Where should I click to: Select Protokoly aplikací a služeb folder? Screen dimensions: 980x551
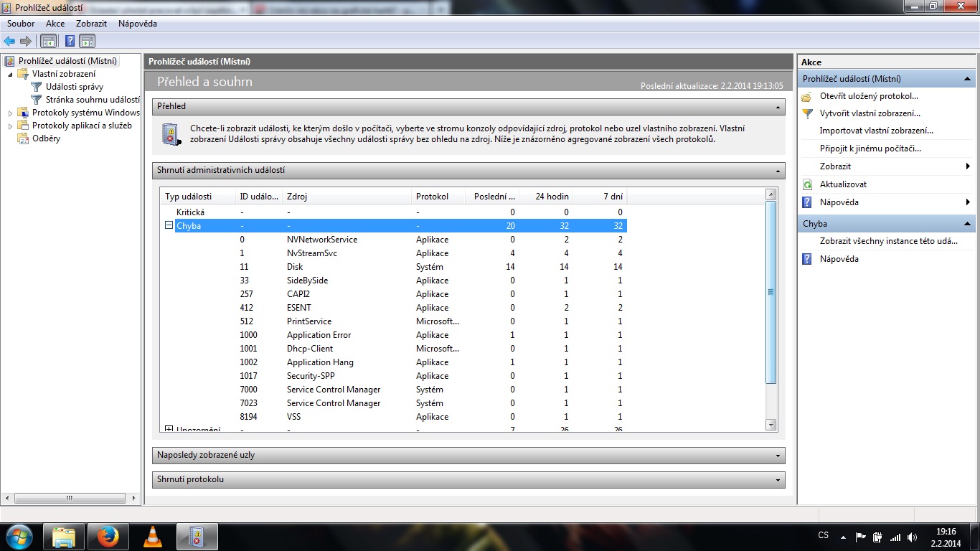coord(82,126)
